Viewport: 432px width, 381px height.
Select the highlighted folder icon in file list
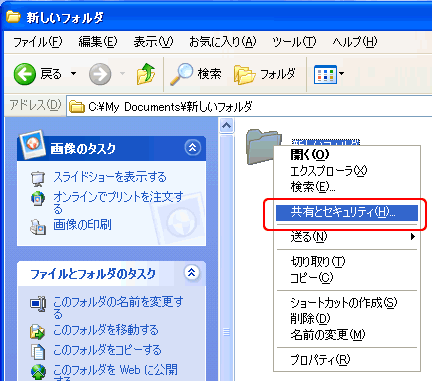pos(263,147)
